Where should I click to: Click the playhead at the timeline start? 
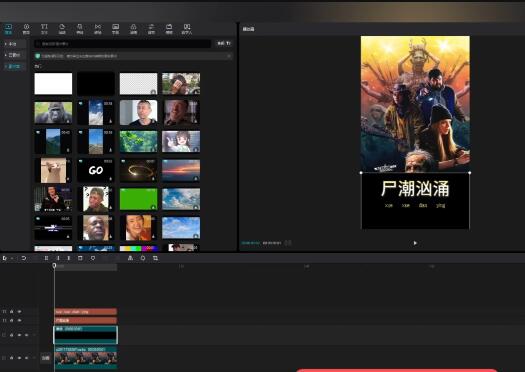click(x=54, y=266)
